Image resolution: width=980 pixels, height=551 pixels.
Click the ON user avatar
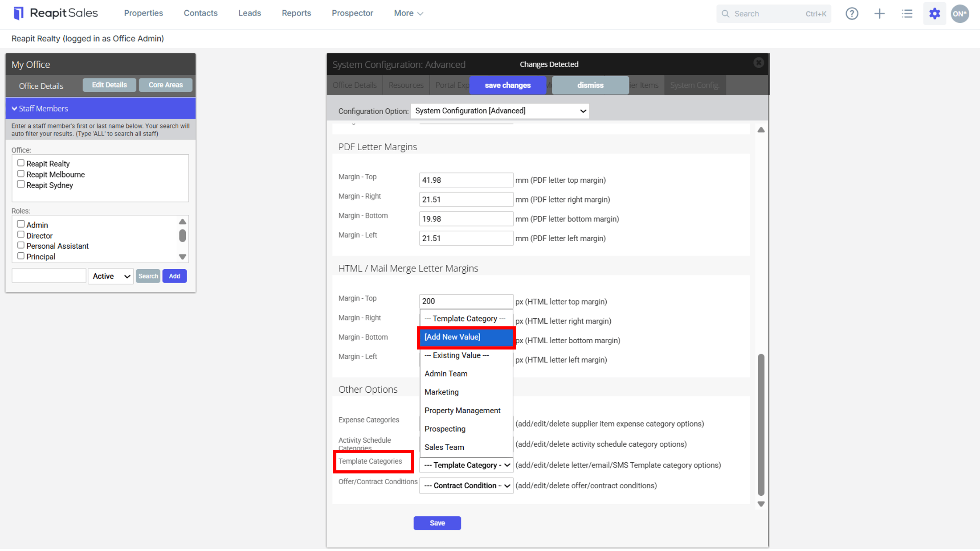(960, 14)
